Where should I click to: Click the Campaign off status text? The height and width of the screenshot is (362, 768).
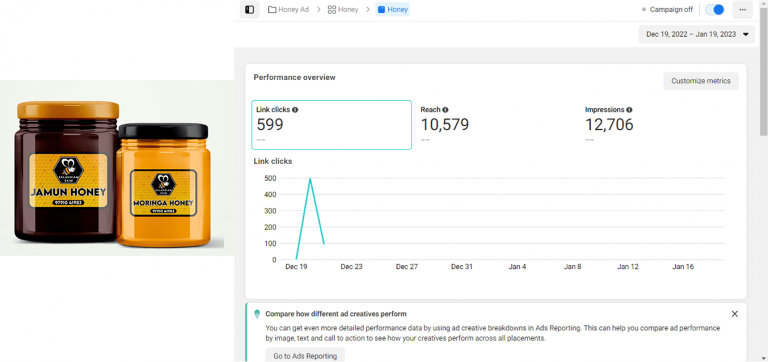671,9
